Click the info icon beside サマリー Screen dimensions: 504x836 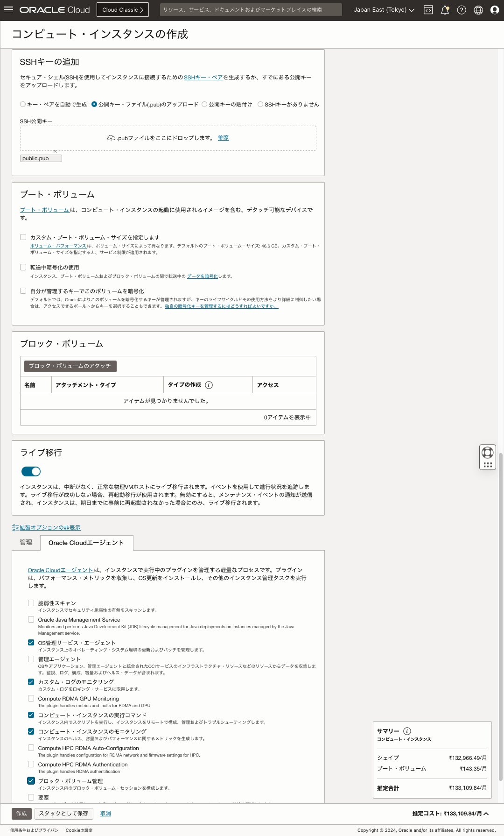407,731
